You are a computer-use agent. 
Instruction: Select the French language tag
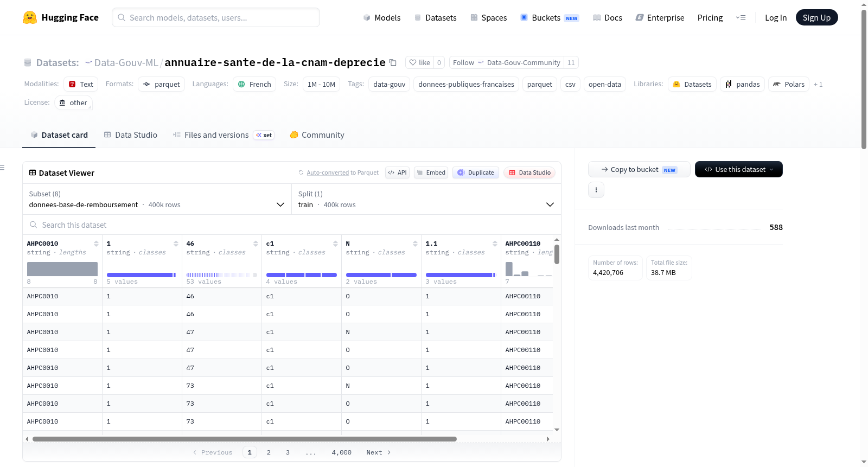click(x=254, y=84)
